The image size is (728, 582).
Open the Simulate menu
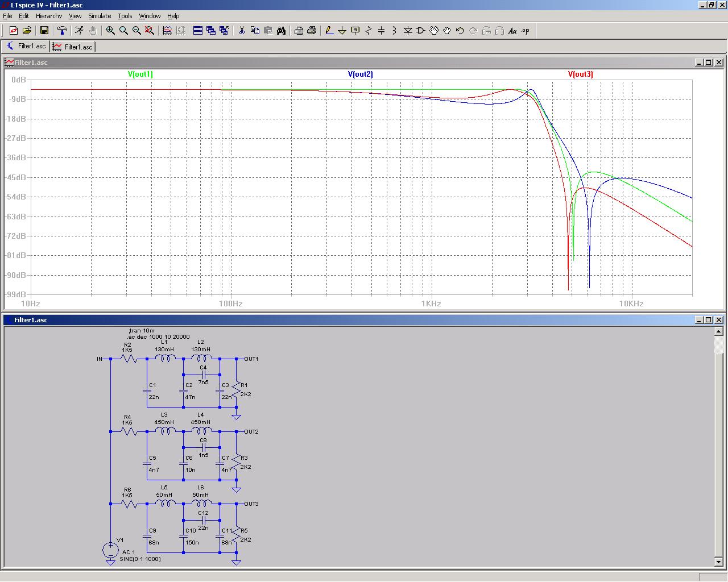pyautogui.click(x=100, y=16)
